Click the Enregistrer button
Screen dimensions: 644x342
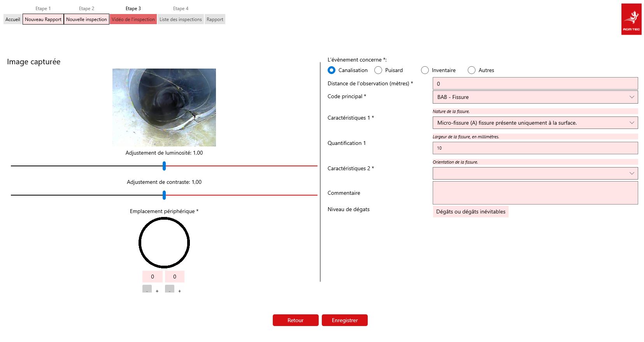(344, 320)
